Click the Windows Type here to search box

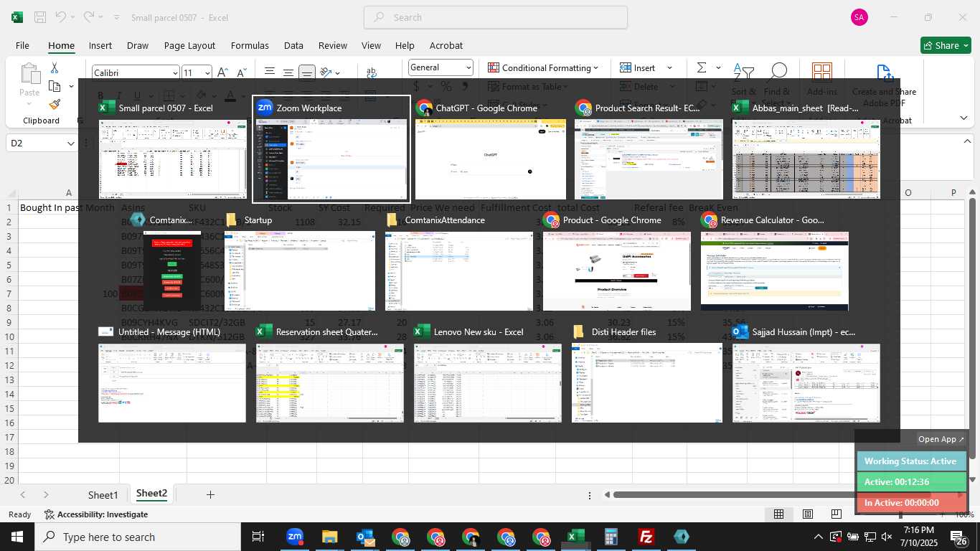[138, 537]
